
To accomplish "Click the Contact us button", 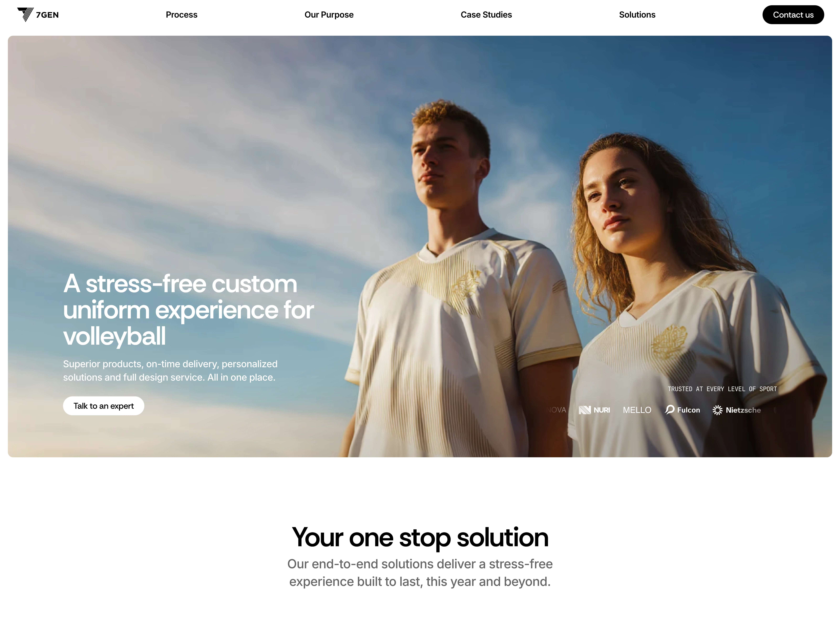I will coord(793,15).
